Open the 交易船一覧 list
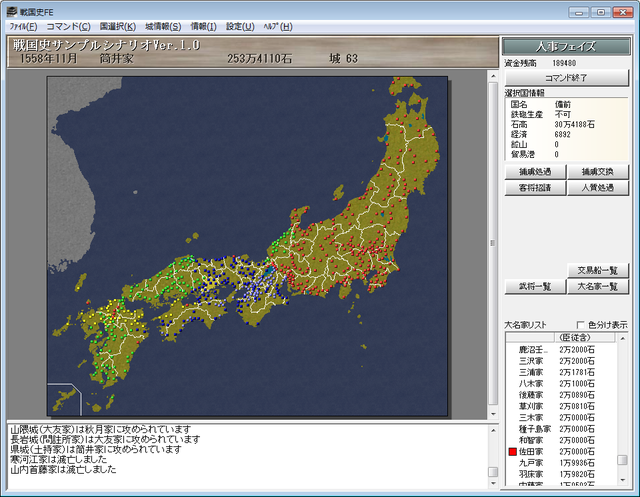 (598, 270)
